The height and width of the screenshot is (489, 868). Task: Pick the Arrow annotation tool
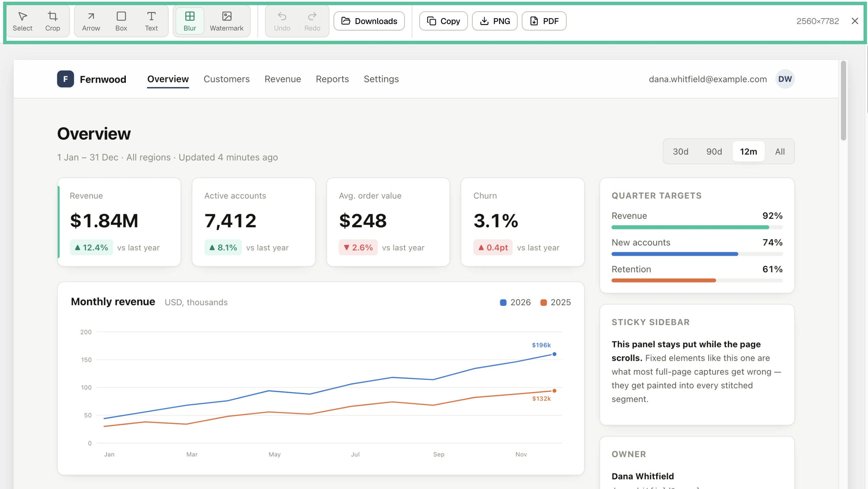(91, 21)
